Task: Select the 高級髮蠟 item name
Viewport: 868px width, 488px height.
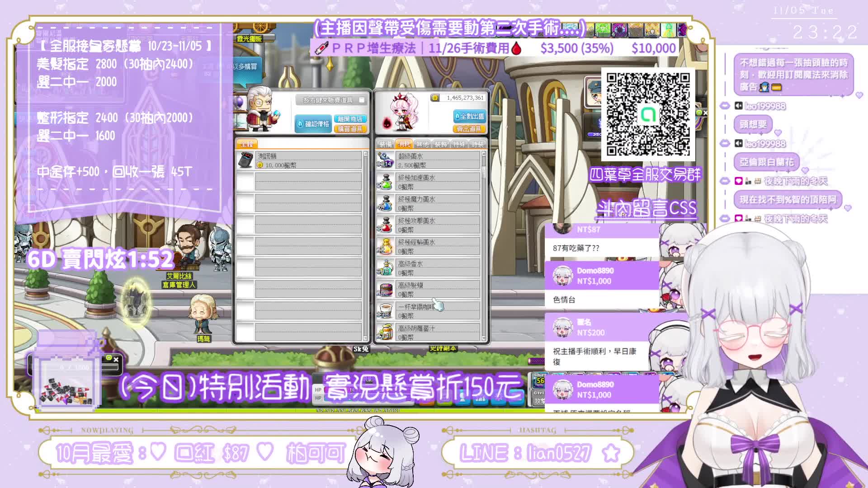Action: click(410, 285)
